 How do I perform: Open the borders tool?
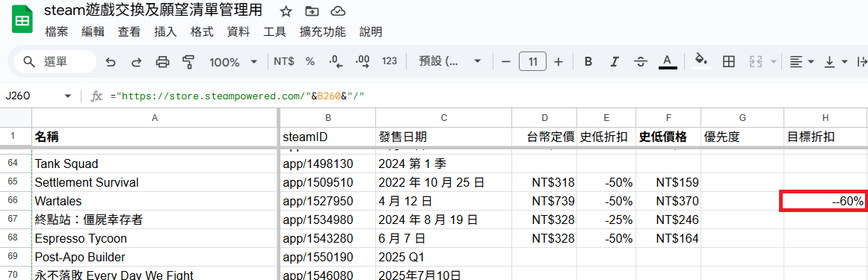tap(729, 61)
